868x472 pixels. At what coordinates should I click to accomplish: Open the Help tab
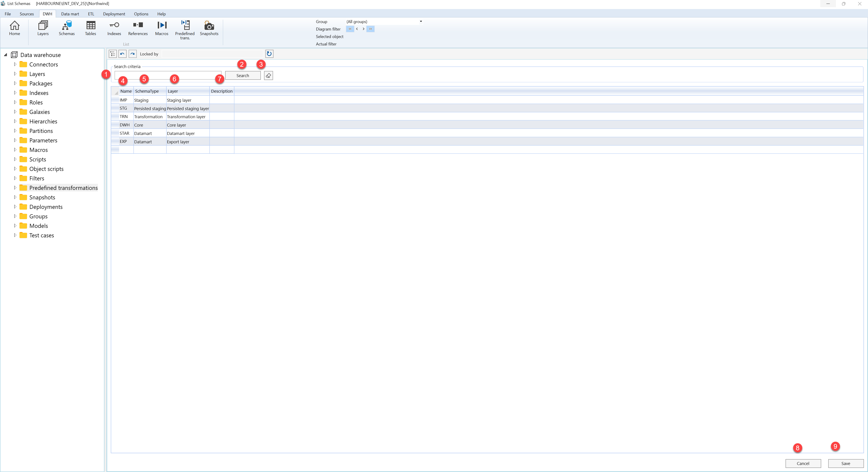pos(161,14)
